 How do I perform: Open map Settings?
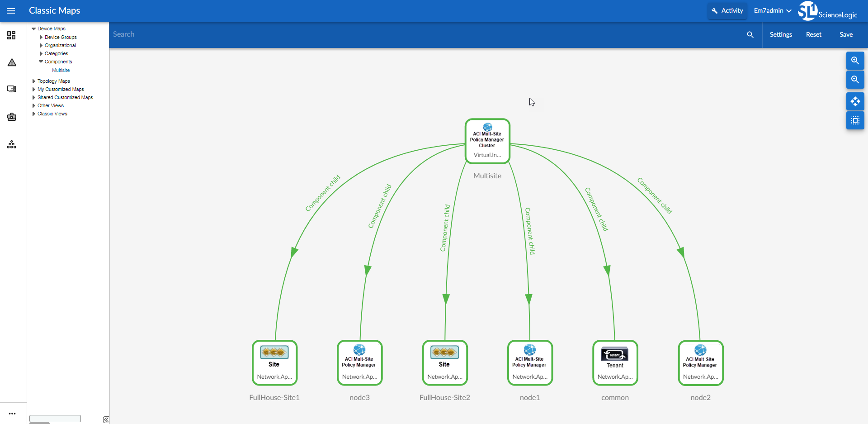click(781, 34)
